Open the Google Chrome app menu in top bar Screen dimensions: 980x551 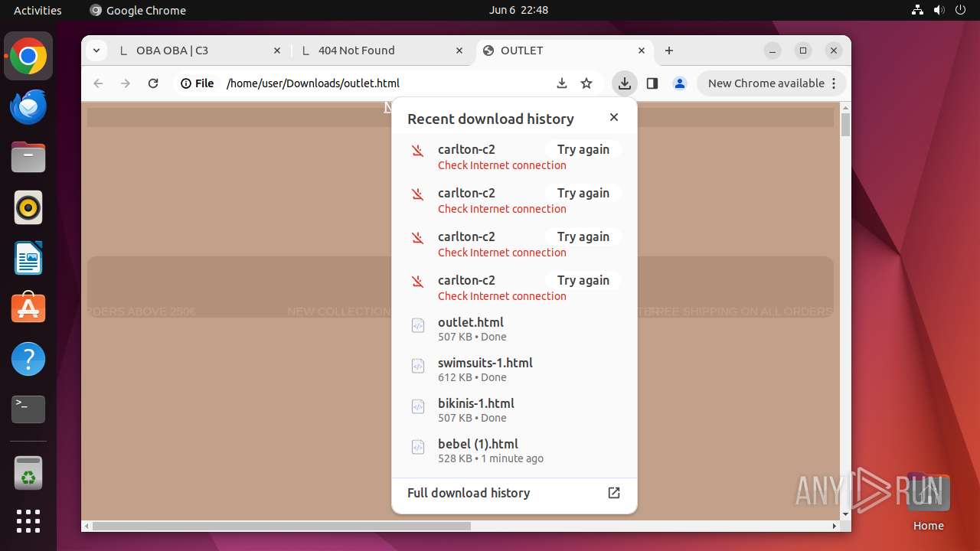click(138, 10)
